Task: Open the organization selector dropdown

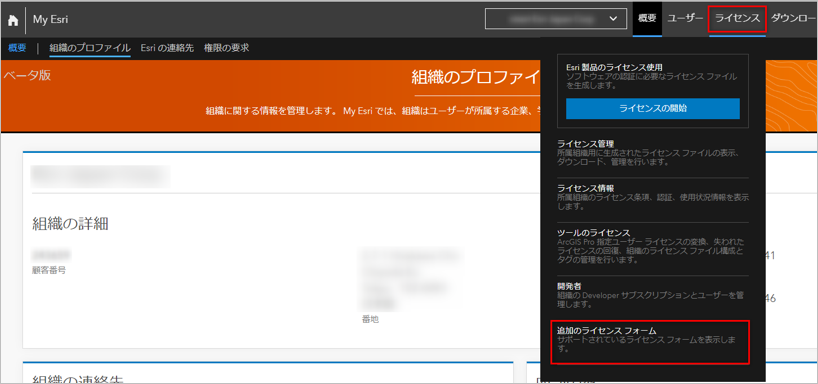Action: 556,19
